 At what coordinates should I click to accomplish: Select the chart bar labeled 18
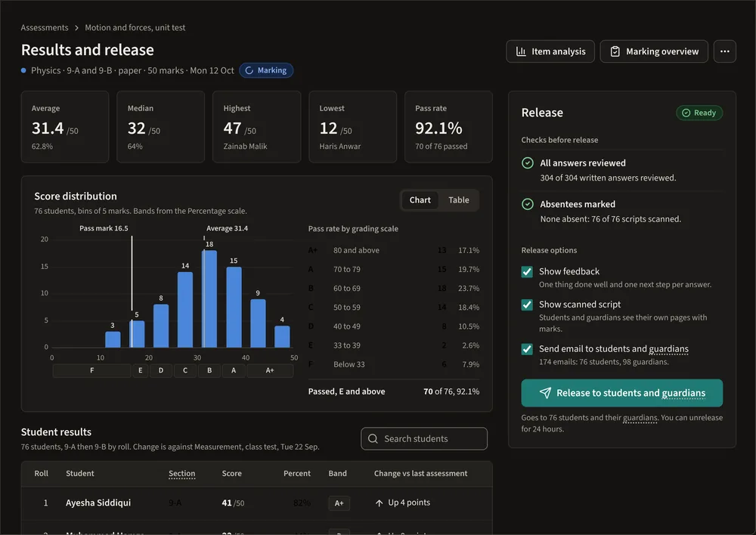[209, 298]
